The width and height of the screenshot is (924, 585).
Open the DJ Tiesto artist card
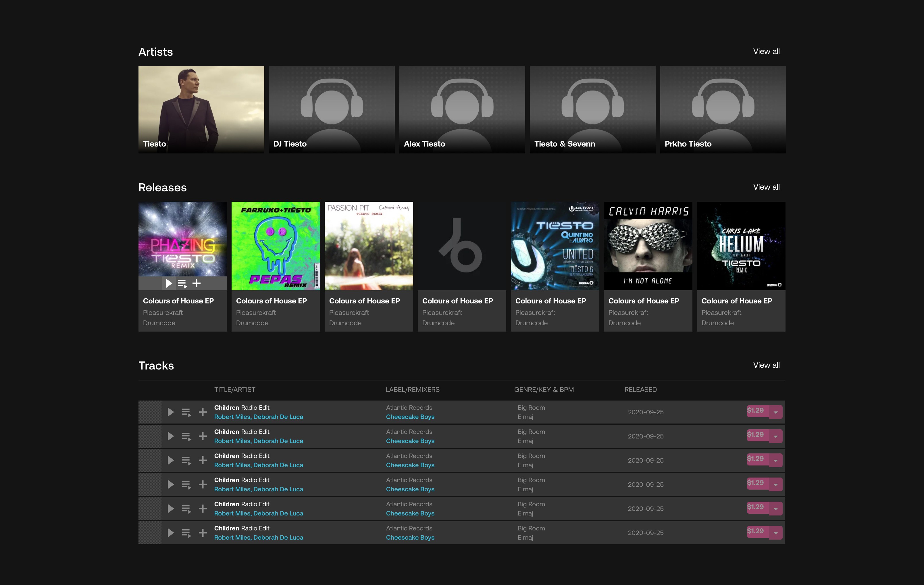click(332, 110)
